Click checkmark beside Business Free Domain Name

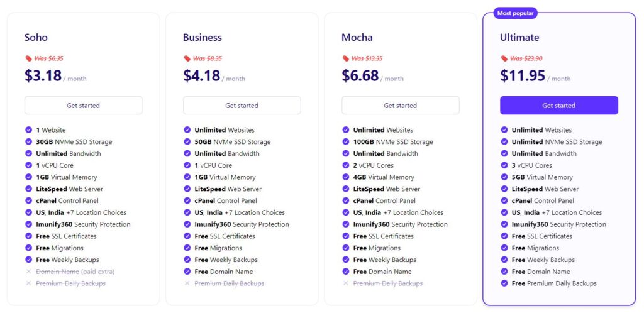click(x=187, y=272)
